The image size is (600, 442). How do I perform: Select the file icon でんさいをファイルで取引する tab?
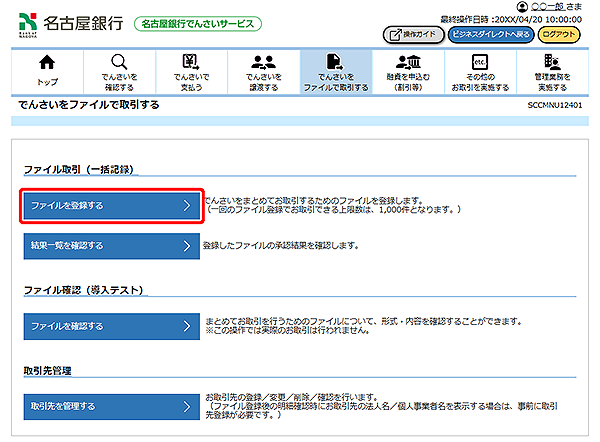click(x=335, y=62)
